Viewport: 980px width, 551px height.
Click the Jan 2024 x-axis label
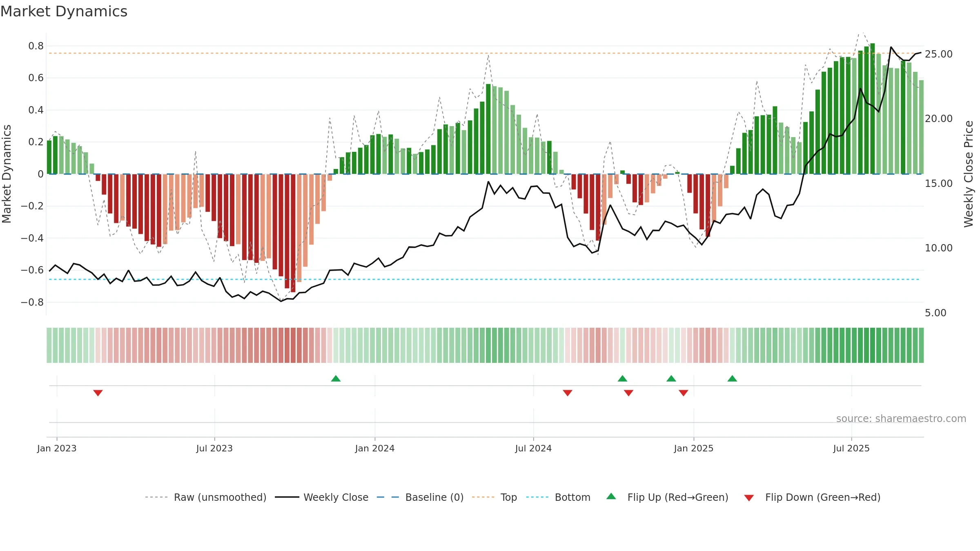tap(375, 448)
